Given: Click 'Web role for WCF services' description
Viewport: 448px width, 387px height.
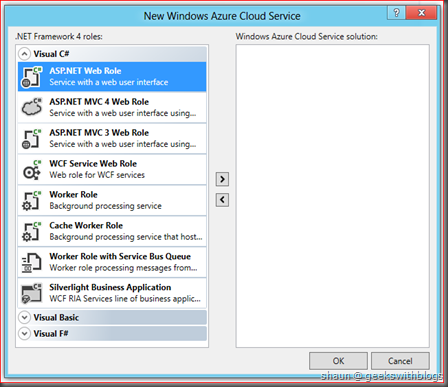Looking at the screenshot, I should (97, 175).
